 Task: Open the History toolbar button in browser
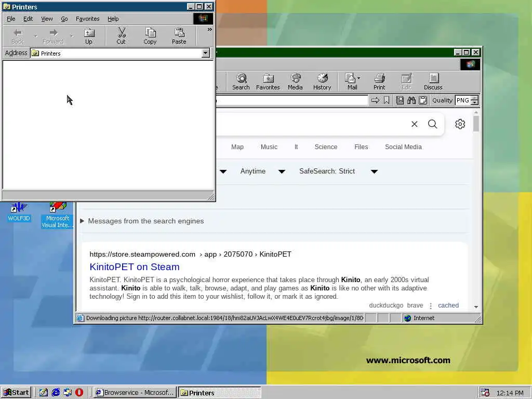pos(322,82)
